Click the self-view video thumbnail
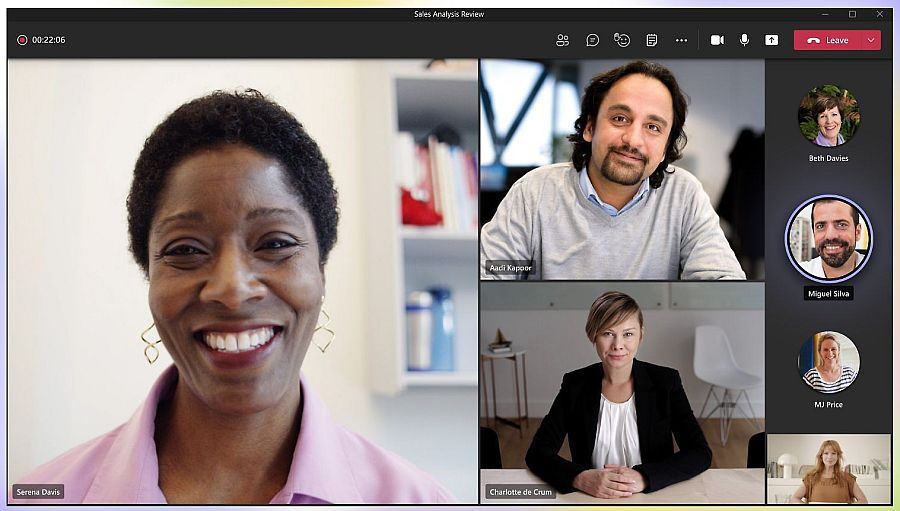The height and width of the screenshot is (511, 900). click(x=828, y=468)
